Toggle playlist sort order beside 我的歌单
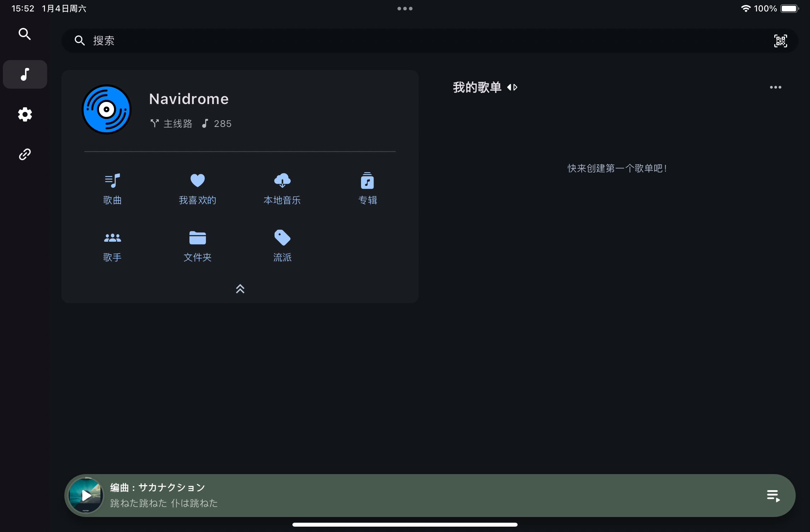810x532 pixels. coord(513,87)
